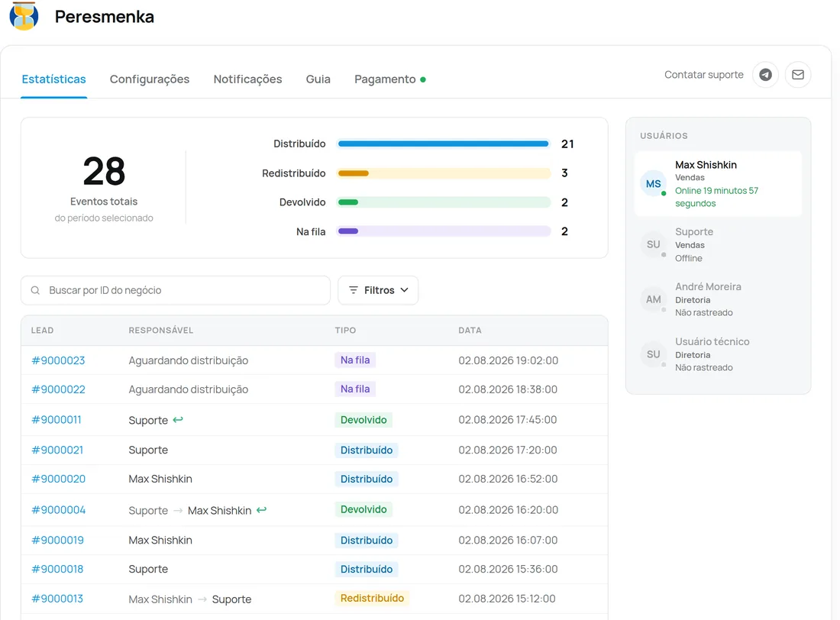Screen dimensions: 840x620
Task: Switch to the Configurações tab
Action: pyautogui.click(x=150, y=79)
